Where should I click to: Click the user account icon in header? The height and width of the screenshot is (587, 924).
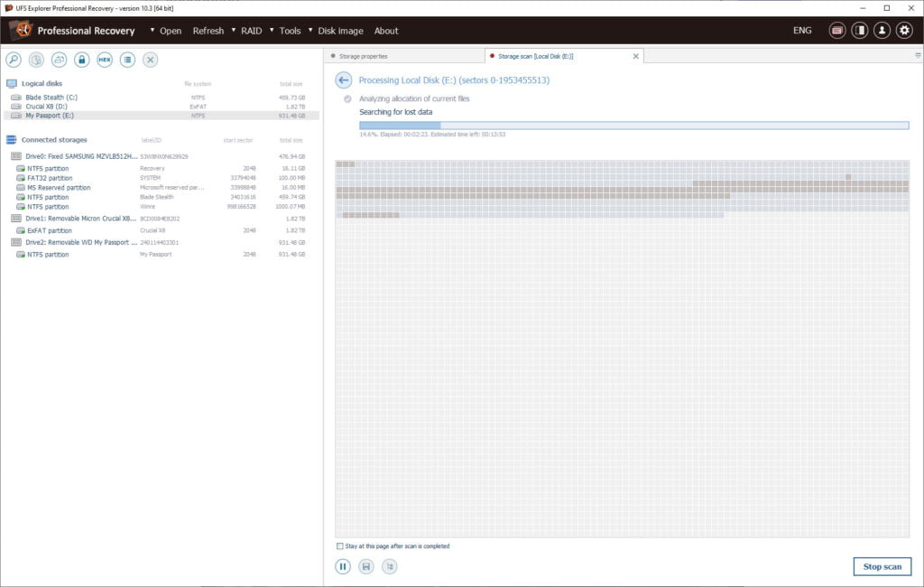[x=882, y=31]
